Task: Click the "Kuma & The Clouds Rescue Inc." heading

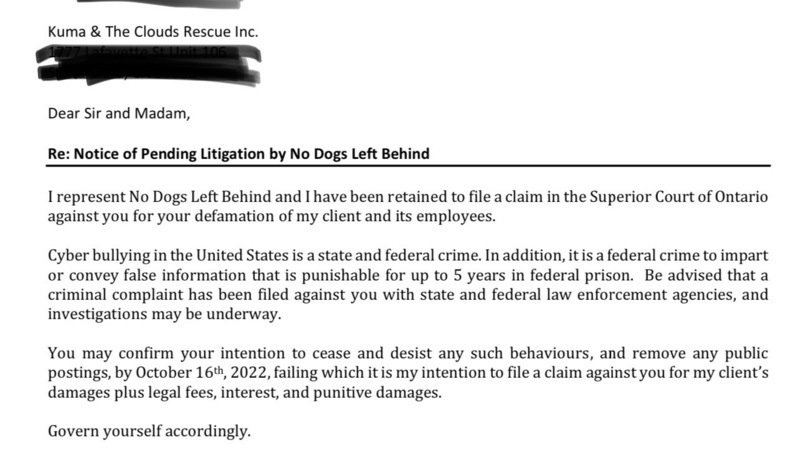Action: click(x=153, y=31)
